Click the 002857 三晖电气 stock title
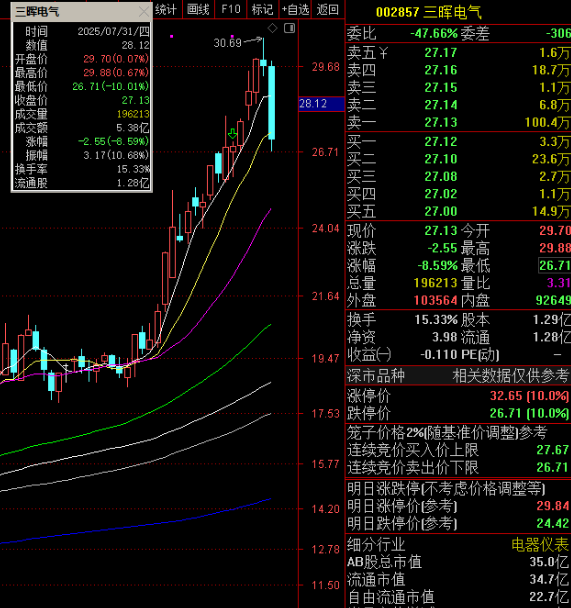Image resolution: width=571 pixels, height=608 pixels. (429, 12)
